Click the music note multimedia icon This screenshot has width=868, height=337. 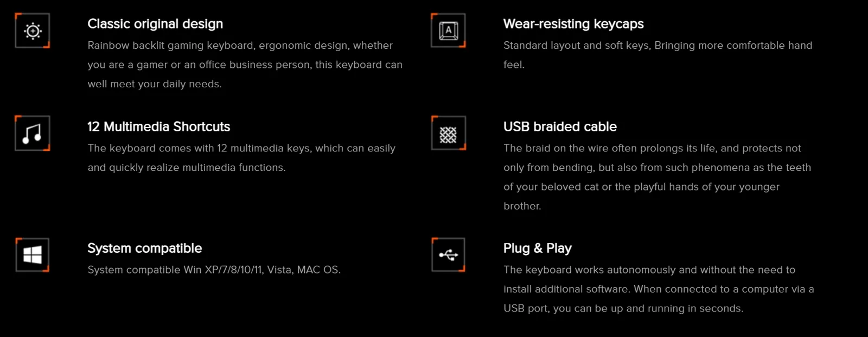pyautogui.click(x=33, y=133)
